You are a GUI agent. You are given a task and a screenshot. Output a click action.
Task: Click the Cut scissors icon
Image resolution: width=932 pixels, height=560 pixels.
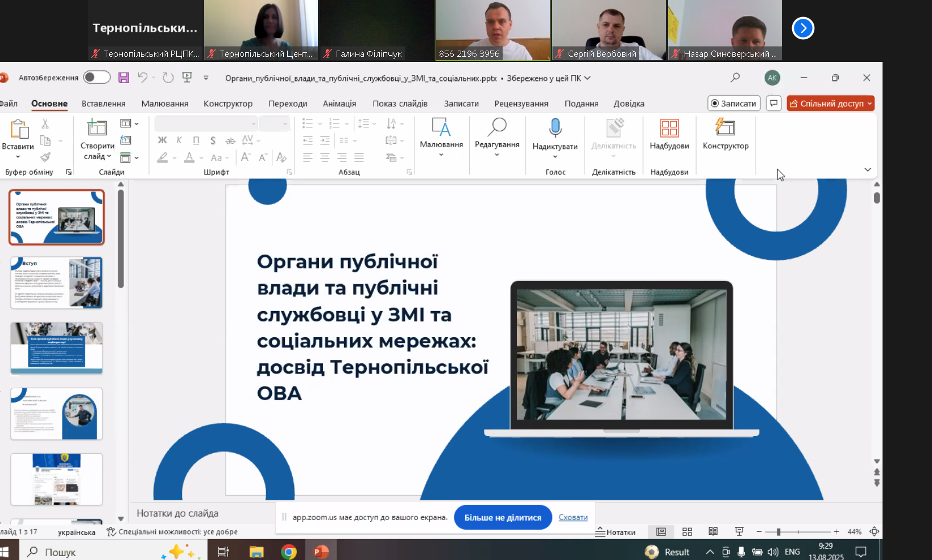click(x=45, y=123)
